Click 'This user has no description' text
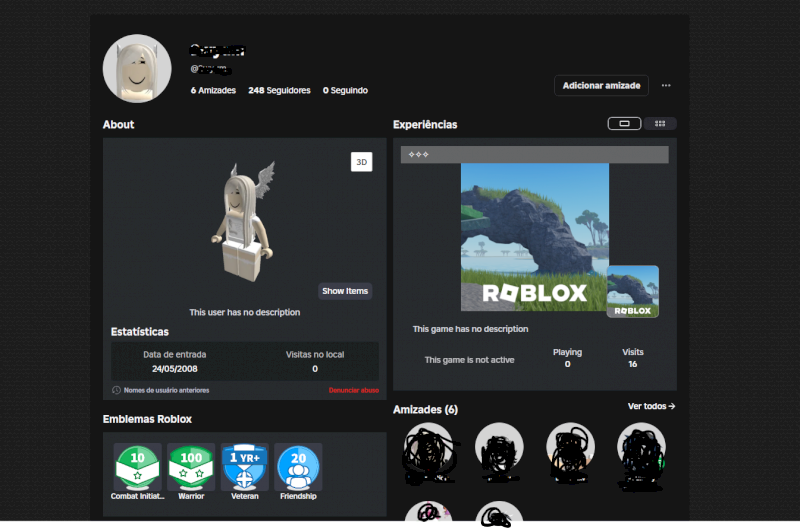This screenshot has height=529, width=800. coord(244,312)
